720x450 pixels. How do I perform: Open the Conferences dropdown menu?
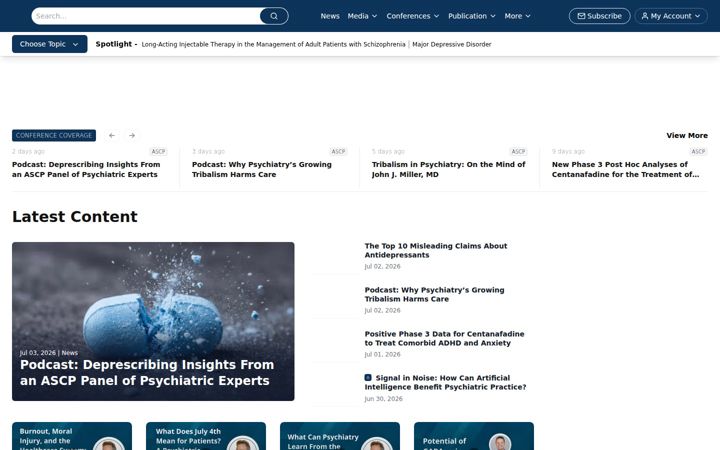(412, 16)
